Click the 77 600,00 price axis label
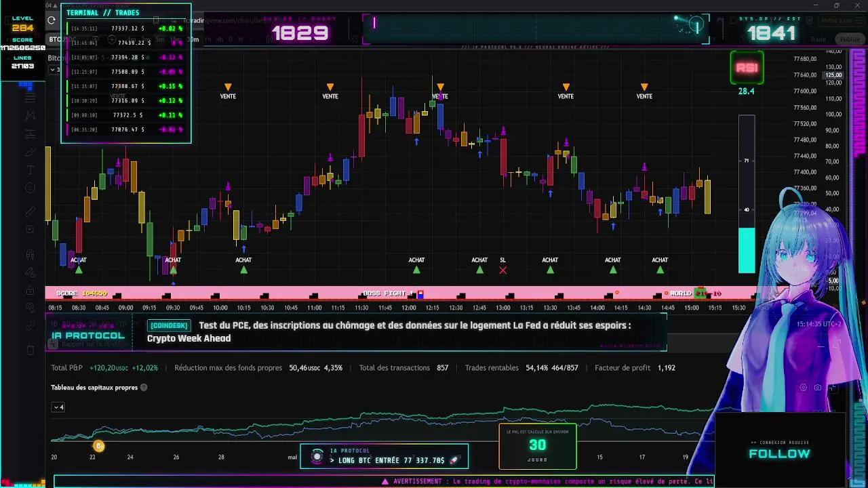This screenshot has width=868, height=488. pos(805,91)
